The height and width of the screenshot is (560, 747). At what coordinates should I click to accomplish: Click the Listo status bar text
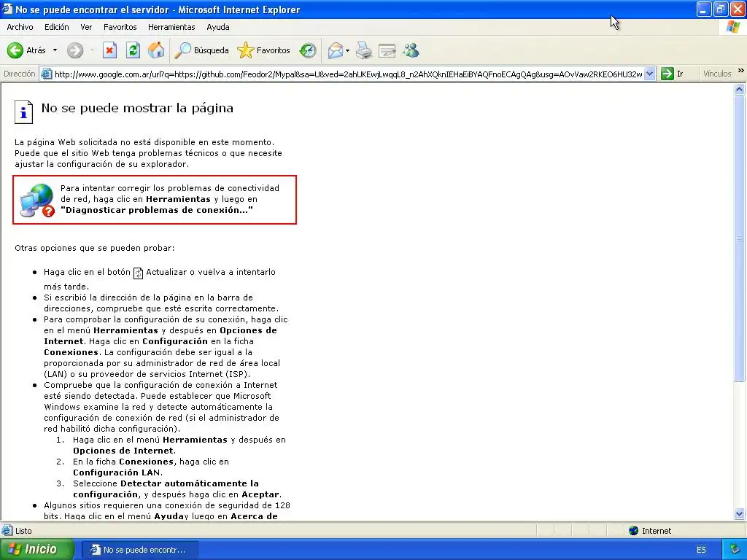(x=23, y=531)
